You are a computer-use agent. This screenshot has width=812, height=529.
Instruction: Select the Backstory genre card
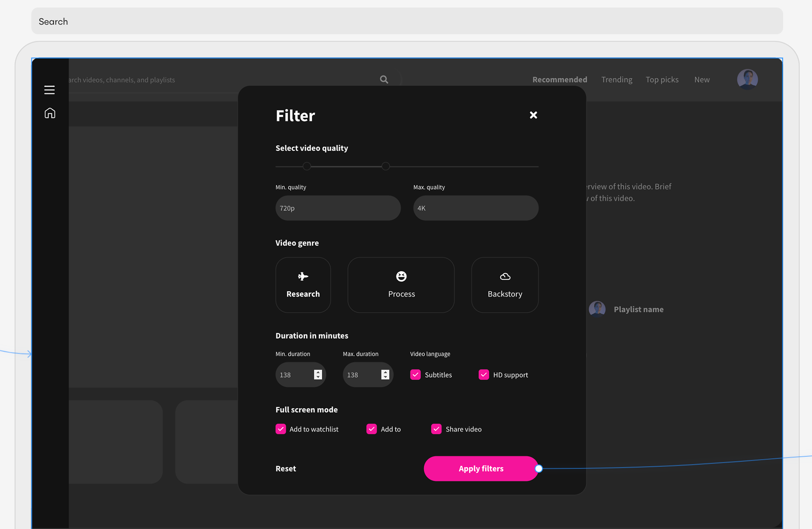coord(505,285)
